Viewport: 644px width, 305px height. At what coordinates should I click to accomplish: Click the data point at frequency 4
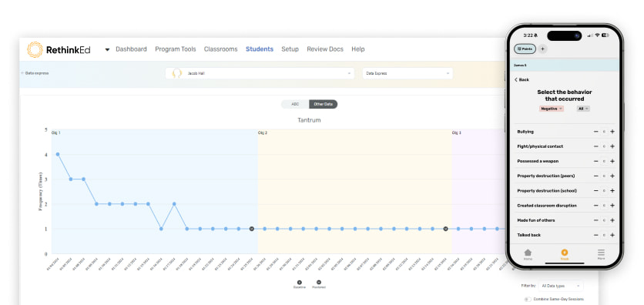pos(58,154)
